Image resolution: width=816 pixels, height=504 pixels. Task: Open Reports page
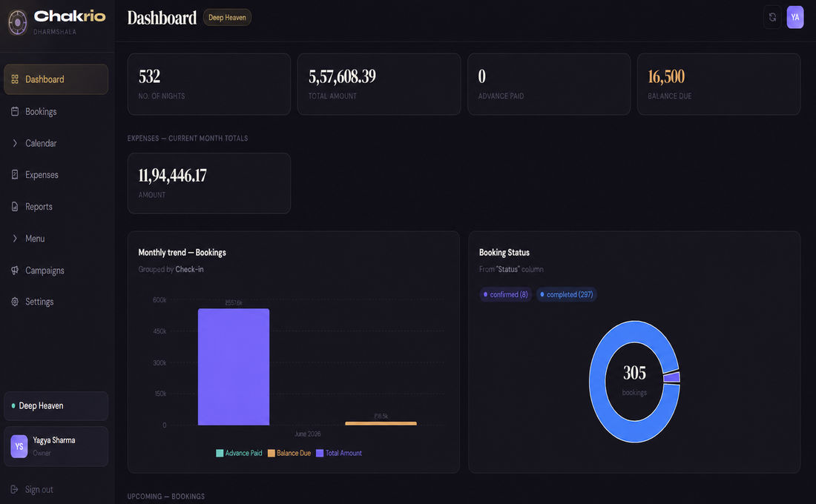(56, 207)
